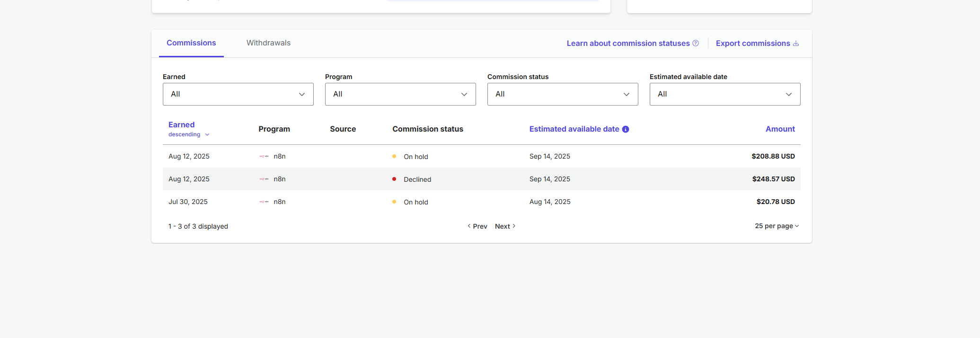The height and width of the screenshot is (338, 980).
Task: Click the download icon beside Export commissions
Action: coord(796,44)
